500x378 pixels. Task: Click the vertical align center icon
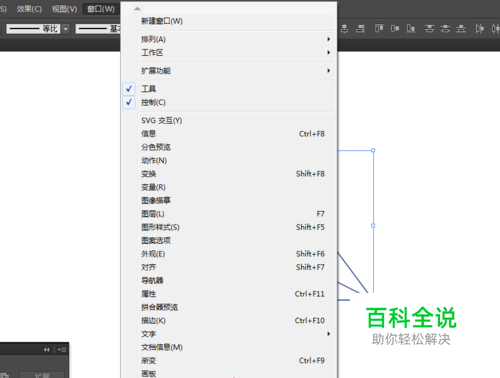(395, 29)
